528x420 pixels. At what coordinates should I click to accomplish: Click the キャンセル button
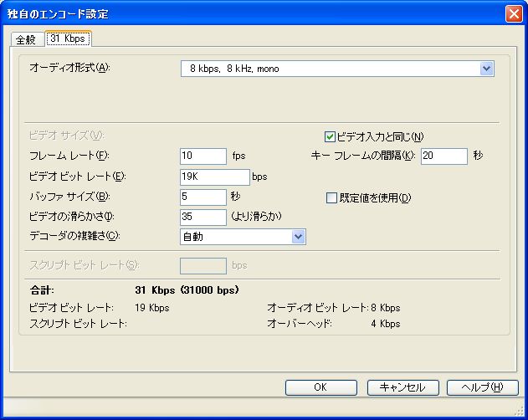(x=402, y=387)
